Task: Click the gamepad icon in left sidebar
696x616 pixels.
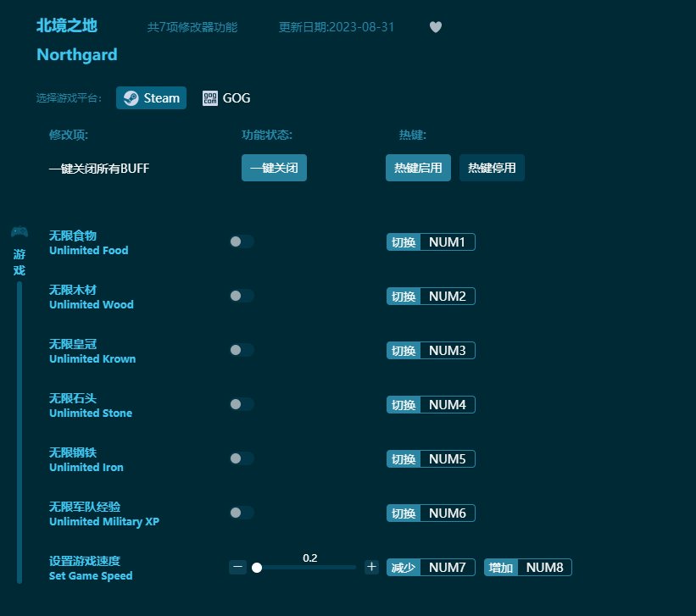Action: [x=19, y=230]
